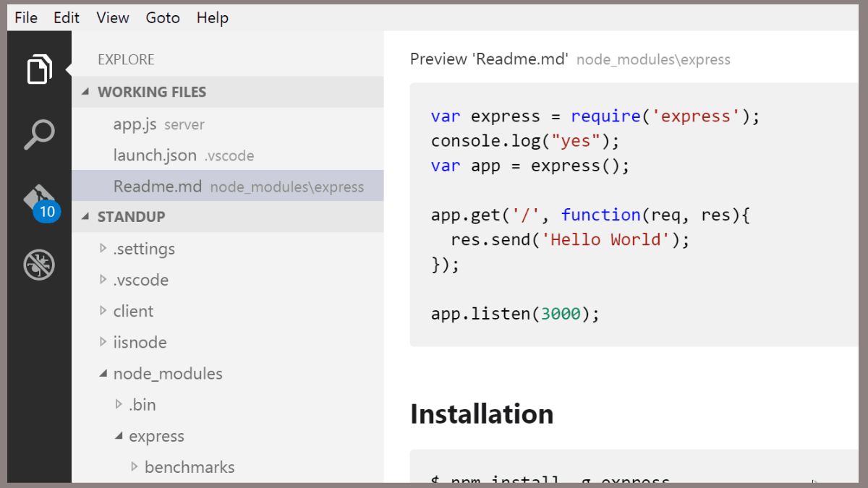Open the Edit menu
Screen dimensions: 868x488
(x=67, y=17)
